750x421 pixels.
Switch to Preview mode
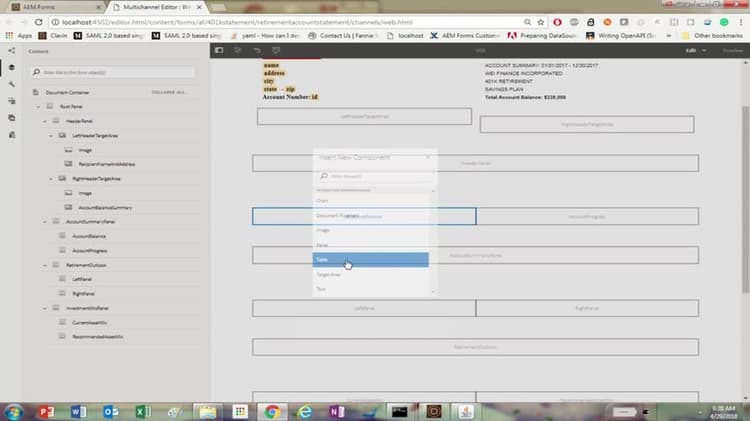[x=733, y=50]
